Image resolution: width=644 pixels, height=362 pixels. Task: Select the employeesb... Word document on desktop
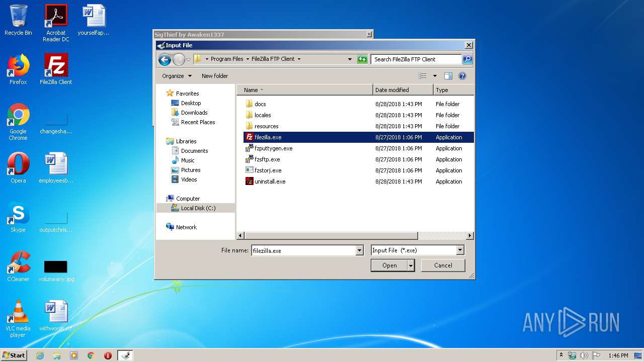click(56, 168)
